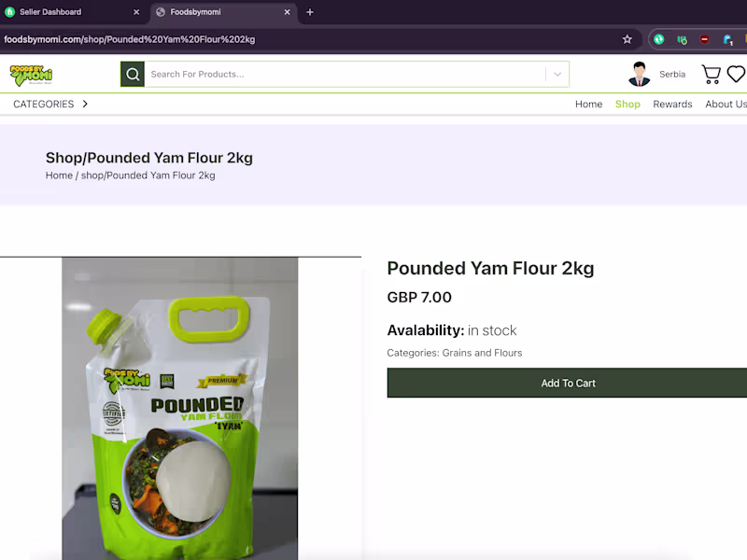Click the Search For Products field
The height and width of the screenshot is (560, 747).
[345, 75]
